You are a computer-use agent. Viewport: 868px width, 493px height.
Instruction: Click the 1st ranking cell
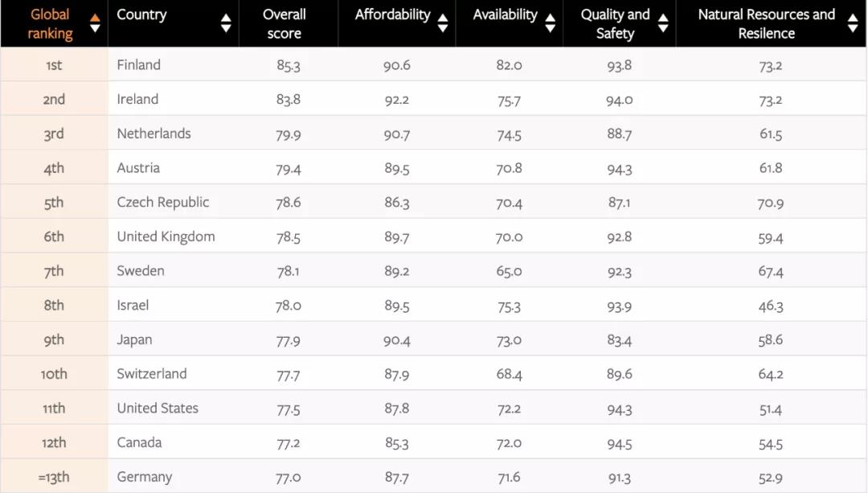(55, 65)
